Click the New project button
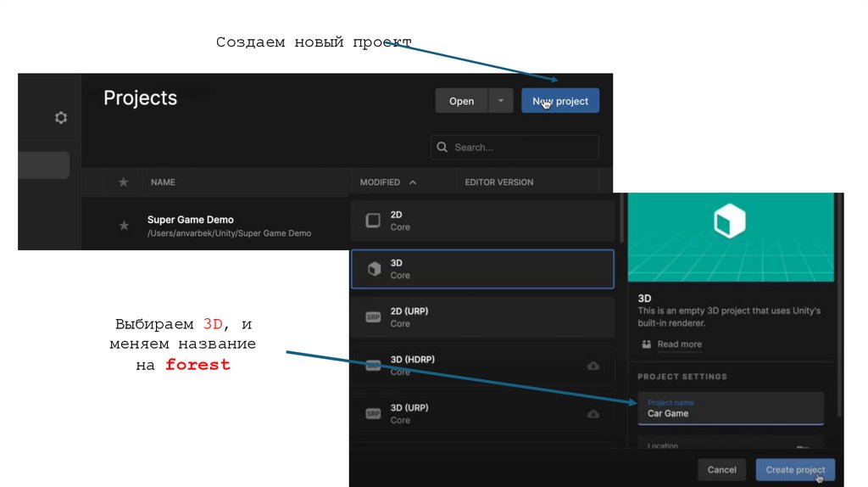The width and height of the screenshot is (868, 487). coord(560,101)
